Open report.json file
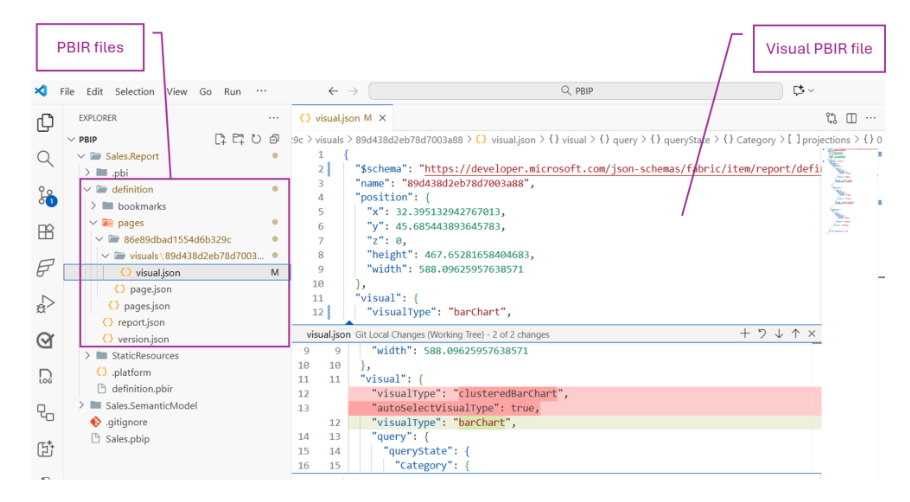Screen dimensions: 910x502 click(x=141, y=322)
